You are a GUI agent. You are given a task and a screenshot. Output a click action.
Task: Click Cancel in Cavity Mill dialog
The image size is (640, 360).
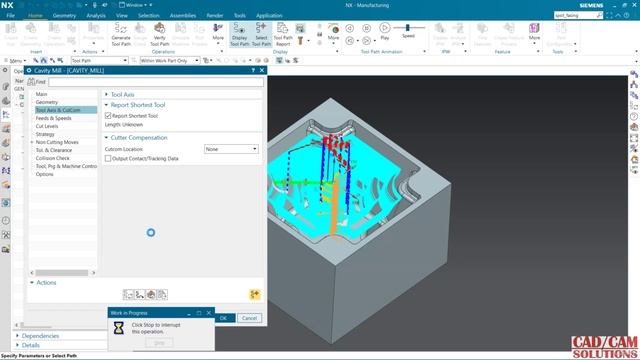point(249,318)
